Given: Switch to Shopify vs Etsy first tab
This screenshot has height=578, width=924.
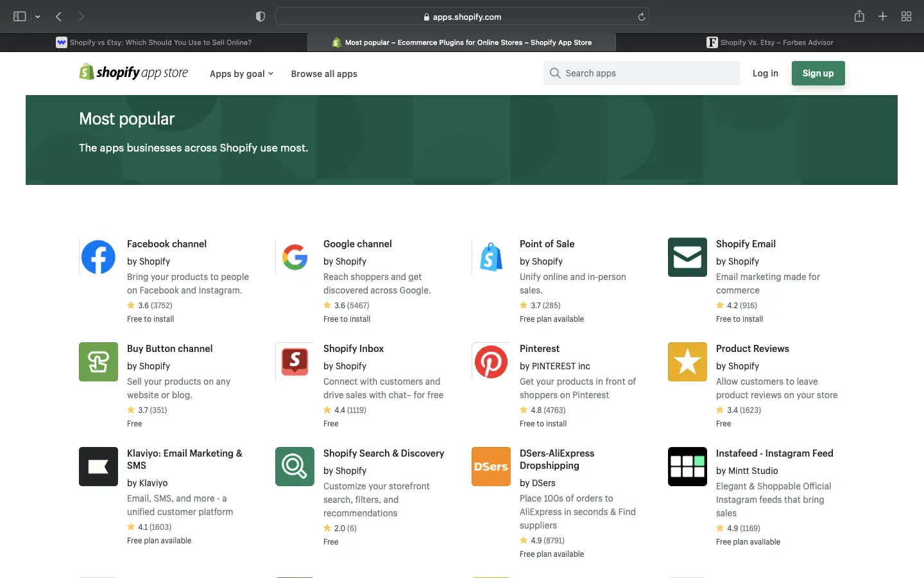Looking at the screenshot, I should coord(154,42).
